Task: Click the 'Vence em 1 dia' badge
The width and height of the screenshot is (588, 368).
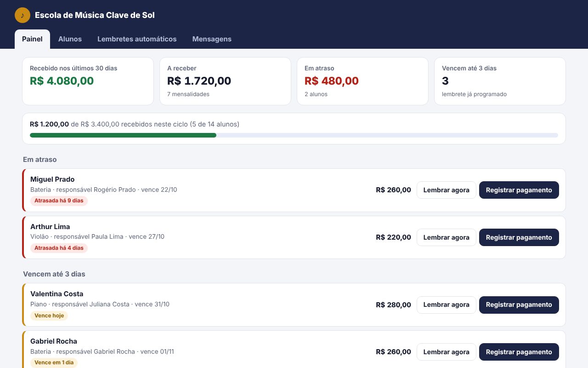Action: coord(54,362)
